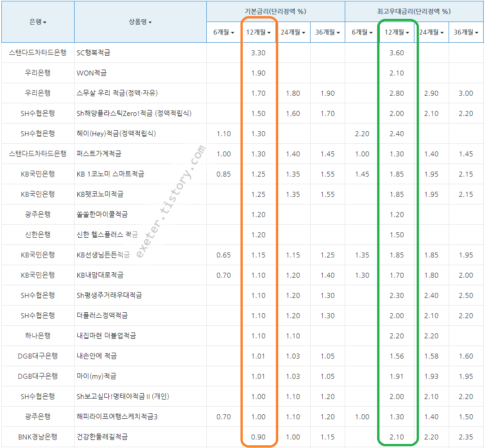Select the 마이(my)적금 product name
Viewport: 485px width, 448px height.
pos(97,376)
